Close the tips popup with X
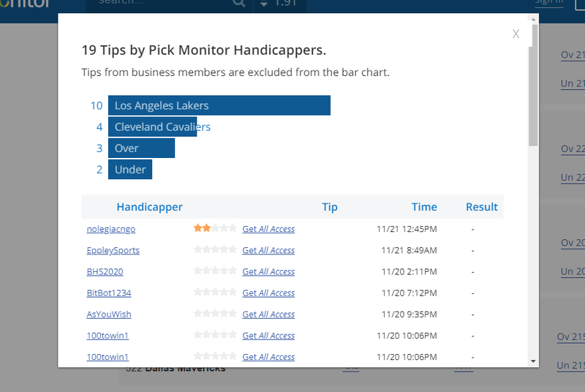This screenshot has height=392, width=585. (x=516, y=34)
